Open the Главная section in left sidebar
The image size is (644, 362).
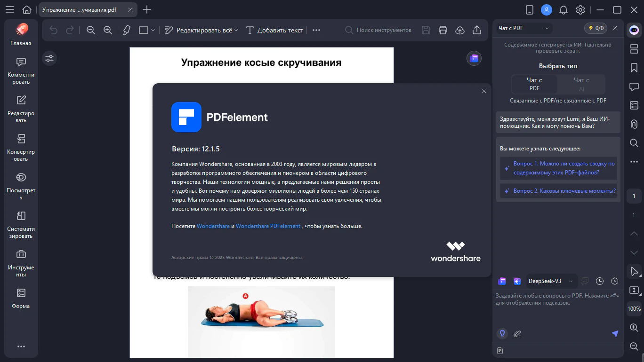coord(21,35)
